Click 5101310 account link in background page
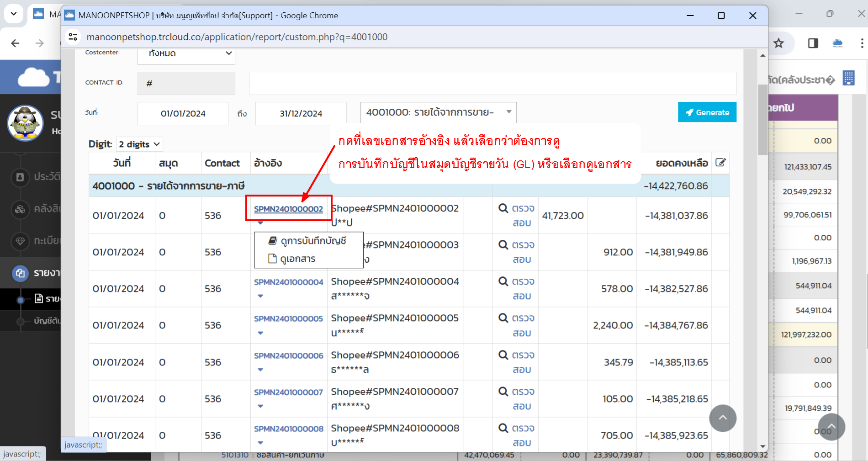 235,455
